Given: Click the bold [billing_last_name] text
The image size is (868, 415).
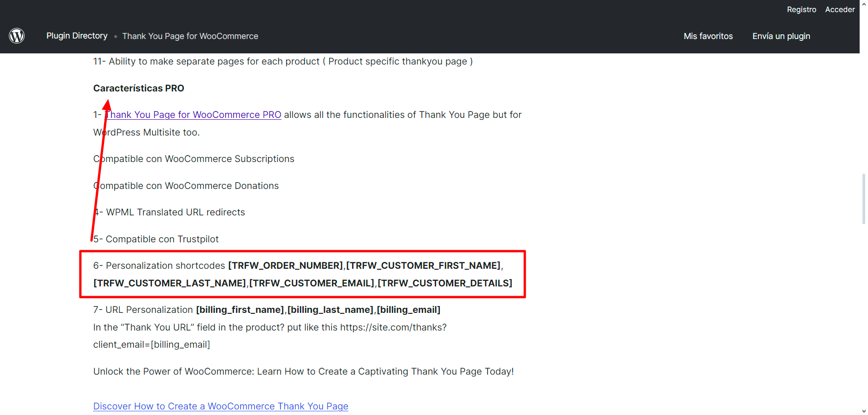Looking at the screenshot, I should (330, 310).
